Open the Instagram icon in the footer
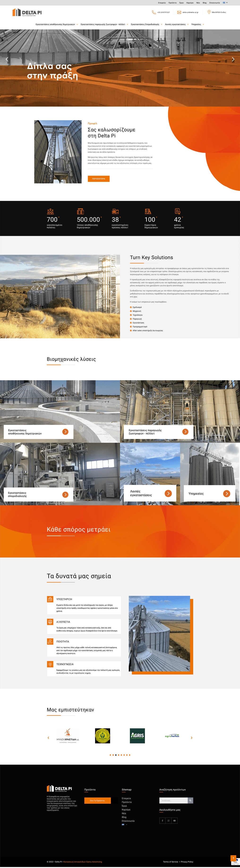 click(x=168, y=820)
